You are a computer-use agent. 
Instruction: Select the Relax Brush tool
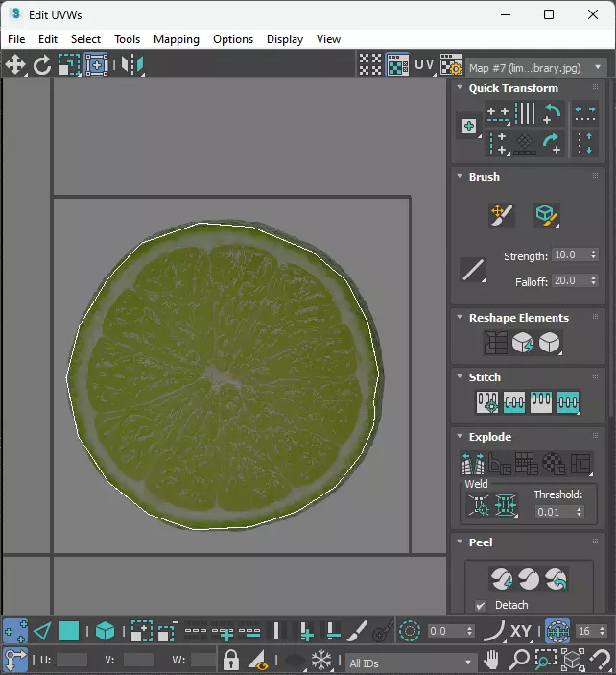pyautogui.click(x=546, y=214)
